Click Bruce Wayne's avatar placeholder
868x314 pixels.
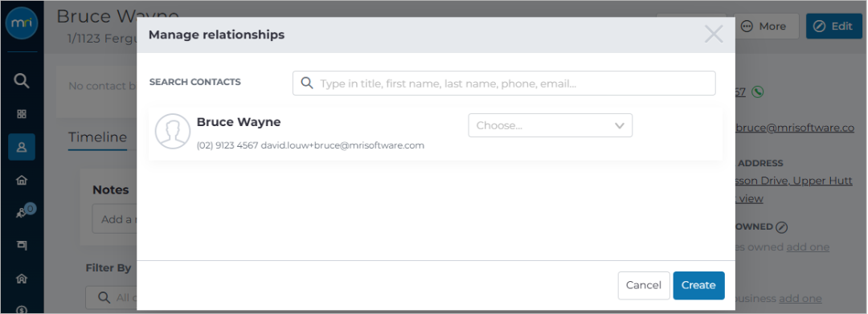tap(173, 132)
